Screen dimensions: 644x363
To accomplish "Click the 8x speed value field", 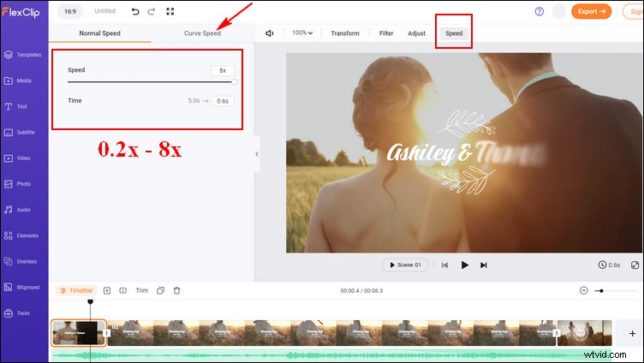I will coord(223,70).
